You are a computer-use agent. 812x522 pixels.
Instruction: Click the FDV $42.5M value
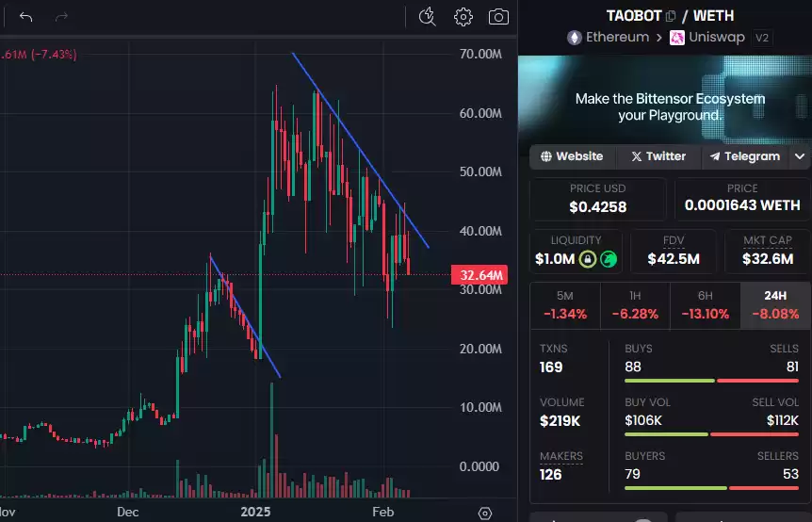tap(674, 258)
